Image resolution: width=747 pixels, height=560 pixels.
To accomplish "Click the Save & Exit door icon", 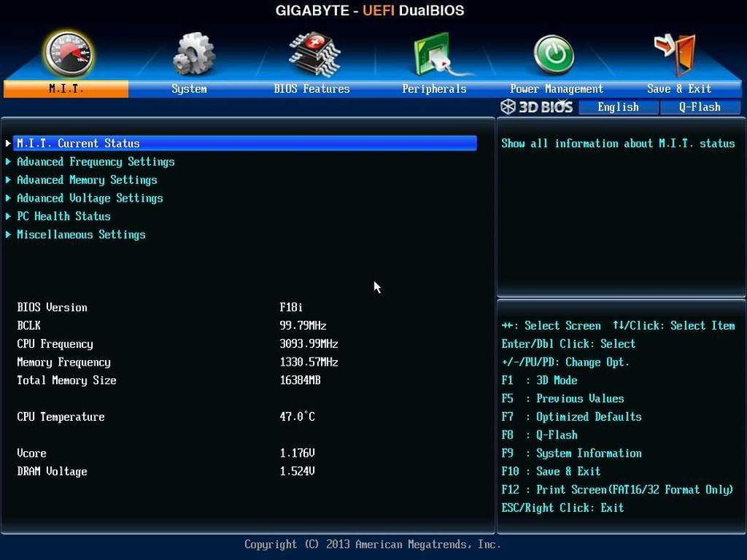I will 676,54.
